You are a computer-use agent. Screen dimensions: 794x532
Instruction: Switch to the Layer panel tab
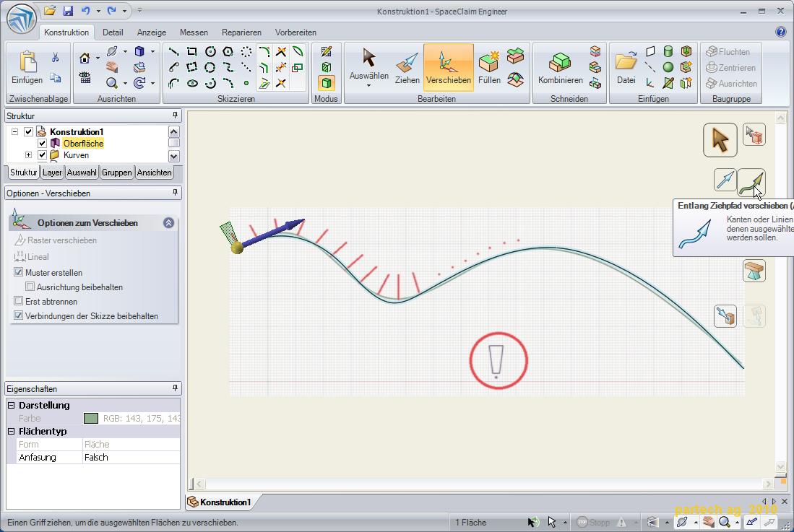pos(52,173)
